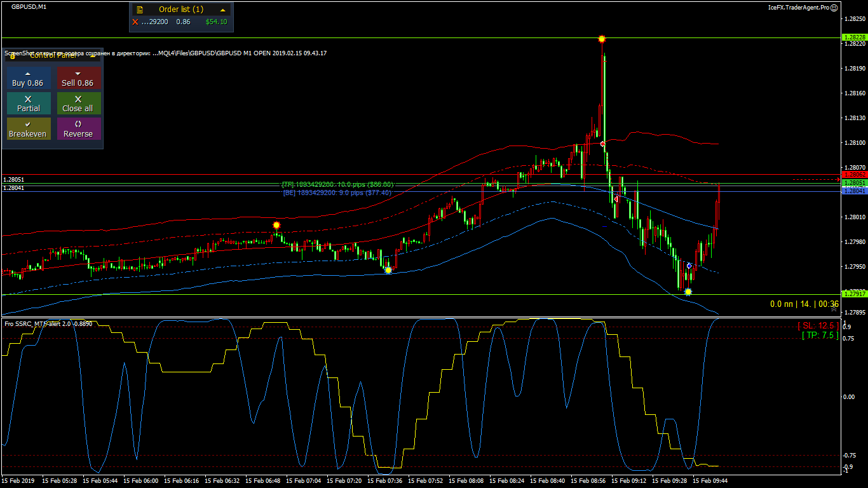868x488 pixels.
Task: Click the blue 1.28041 price tag on right axis
Action: [x=853, y=190]
